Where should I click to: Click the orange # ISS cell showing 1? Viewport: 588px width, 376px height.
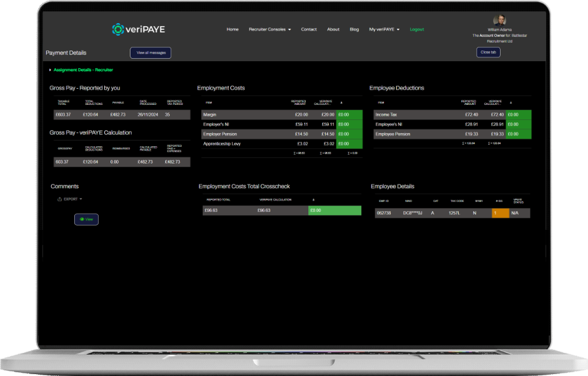point(499,213)
